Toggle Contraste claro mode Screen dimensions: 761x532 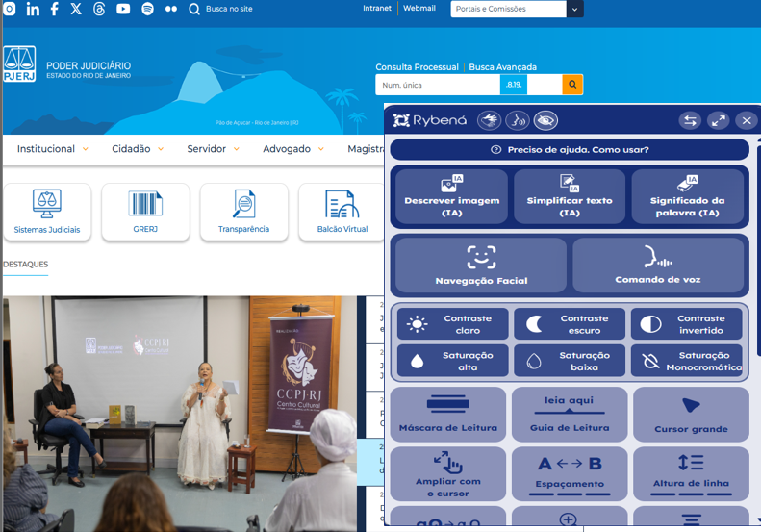pos(453,324)
